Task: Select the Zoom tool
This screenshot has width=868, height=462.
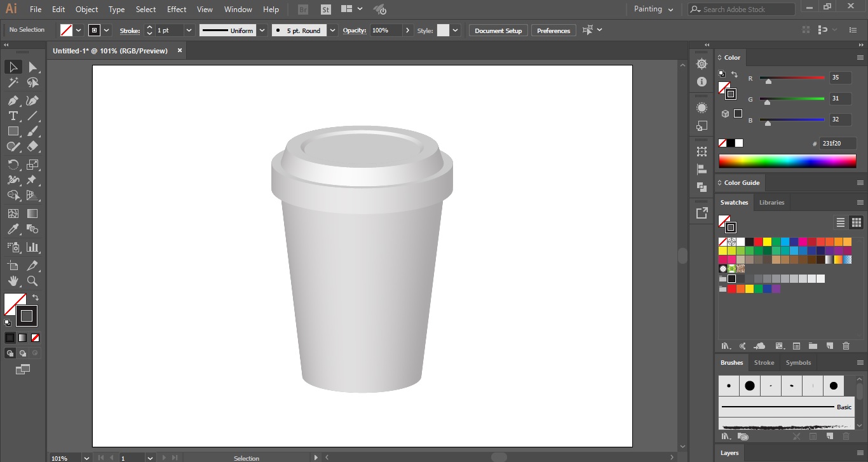Action: click(x=32, y=281)
